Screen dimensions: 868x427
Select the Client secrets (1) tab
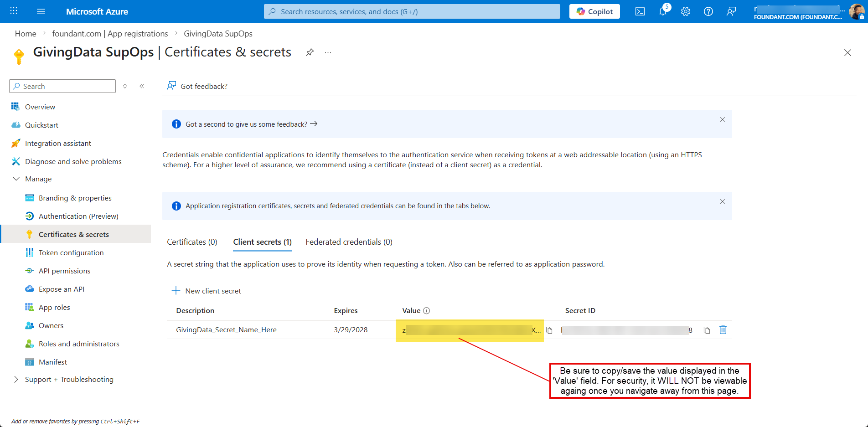(x=262, y=242)
